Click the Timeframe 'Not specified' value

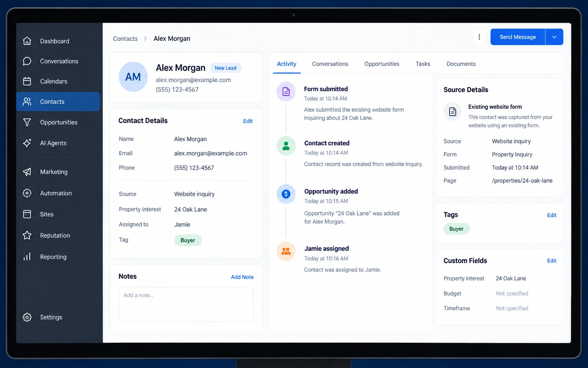tap(512, 308)
